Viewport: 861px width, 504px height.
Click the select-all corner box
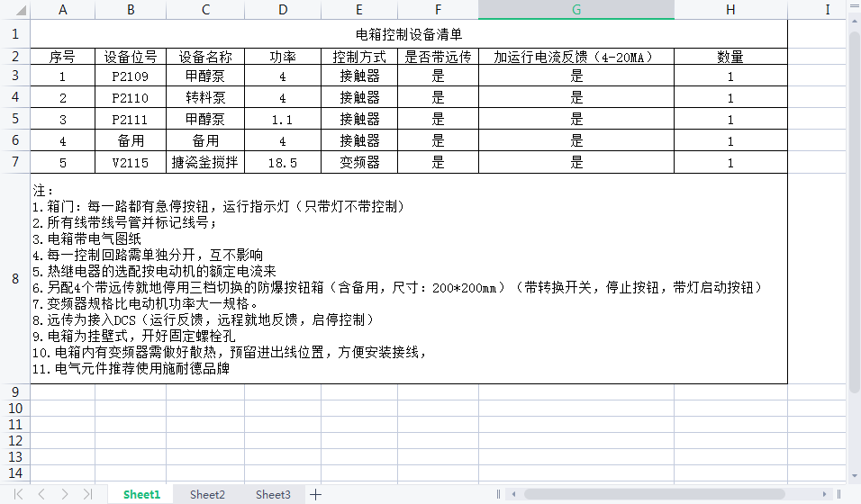(14, 9)
